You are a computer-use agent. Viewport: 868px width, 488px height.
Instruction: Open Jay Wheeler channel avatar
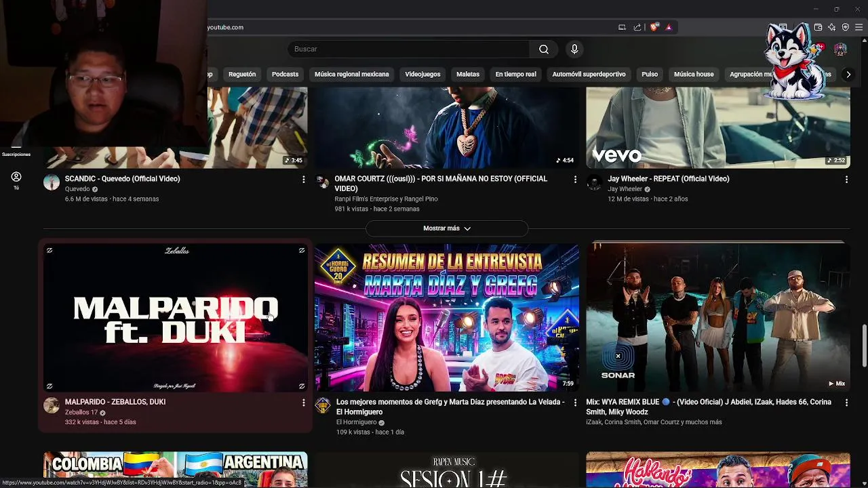(x=594, y=182)
